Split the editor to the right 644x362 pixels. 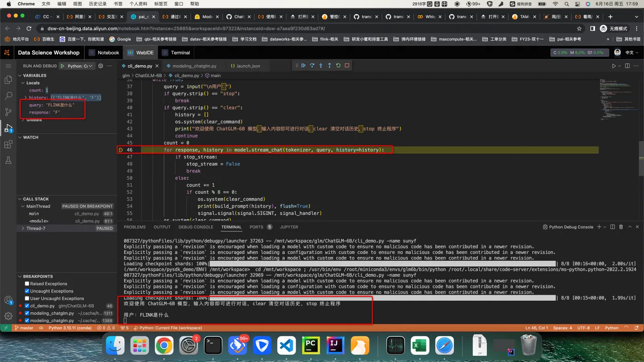[x=627, y=66]
